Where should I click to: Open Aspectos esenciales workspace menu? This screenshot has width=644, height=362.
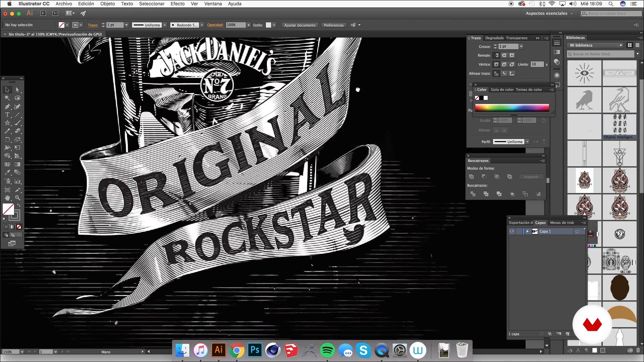click(550, 13)
